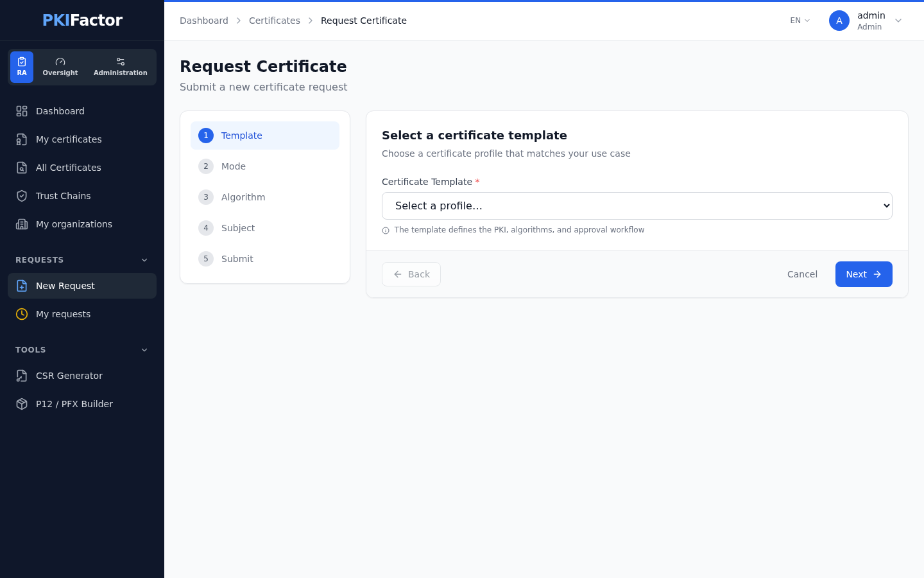Go to Certificates breadcrumb link
Screen dimensions: 924x578
[275, 21]
